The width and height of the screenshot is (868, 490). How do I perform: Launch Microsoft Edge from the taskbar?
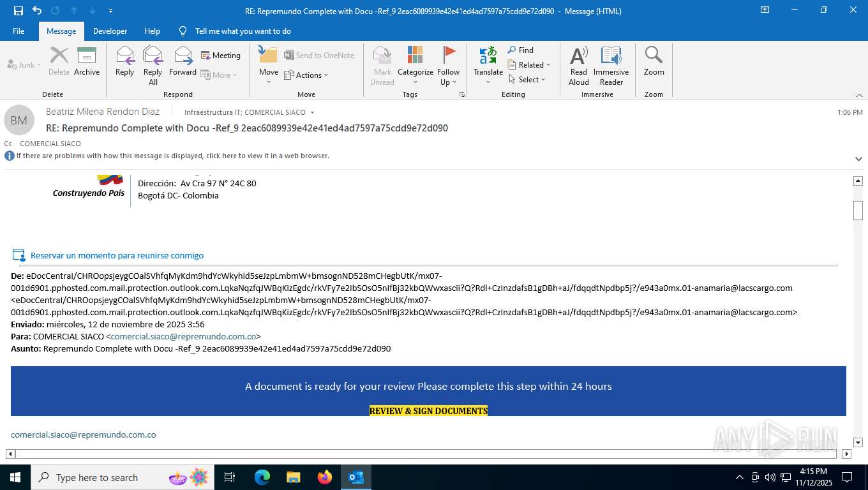coord(262,477)
